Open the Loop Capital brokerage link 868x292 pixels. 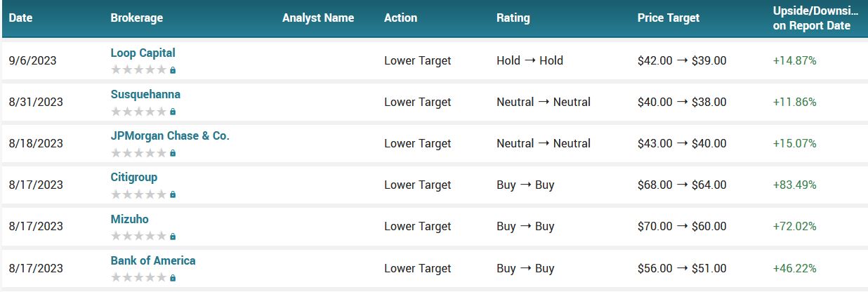143,53
